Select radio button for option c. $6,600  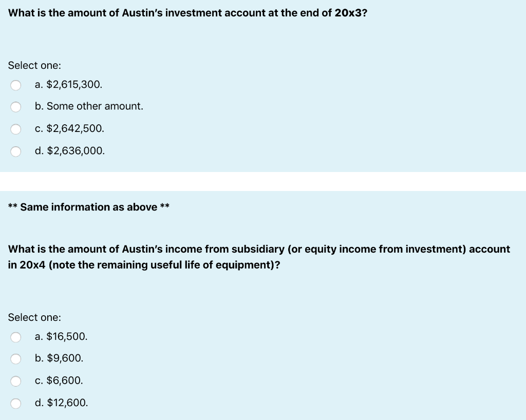click(15, 381)
